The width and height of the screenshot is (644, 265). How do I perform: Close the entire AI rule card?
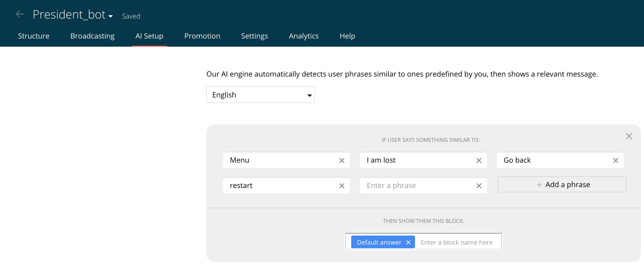pyautogui.click(x=629, y=136)
